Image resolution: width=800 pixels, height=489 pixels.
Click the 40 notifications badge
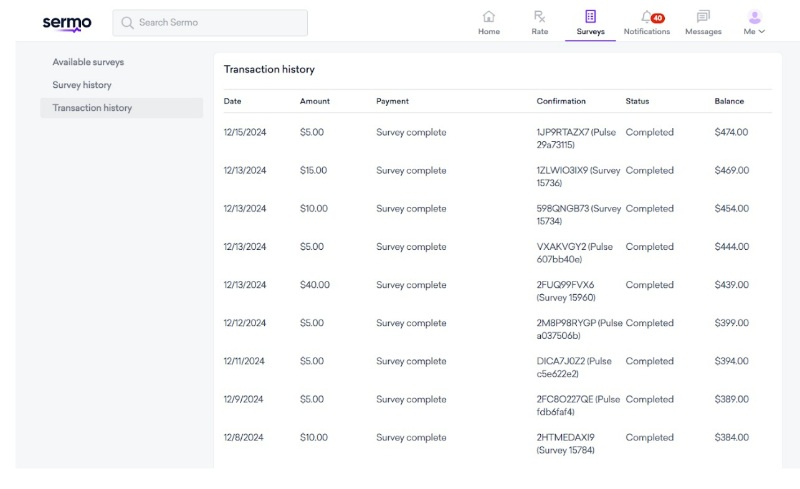point(658,18)
